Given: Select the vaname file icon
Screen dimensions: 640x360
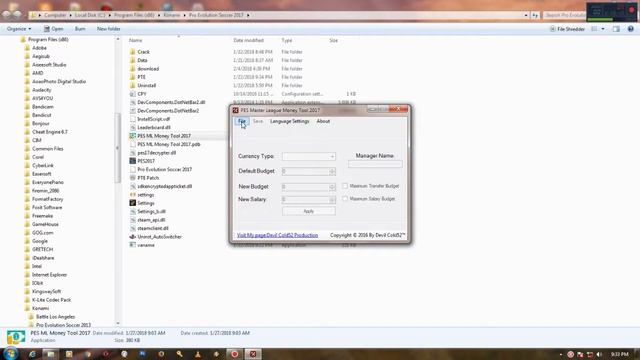Looking at the screenshot, I should click(x=133, y=245).
